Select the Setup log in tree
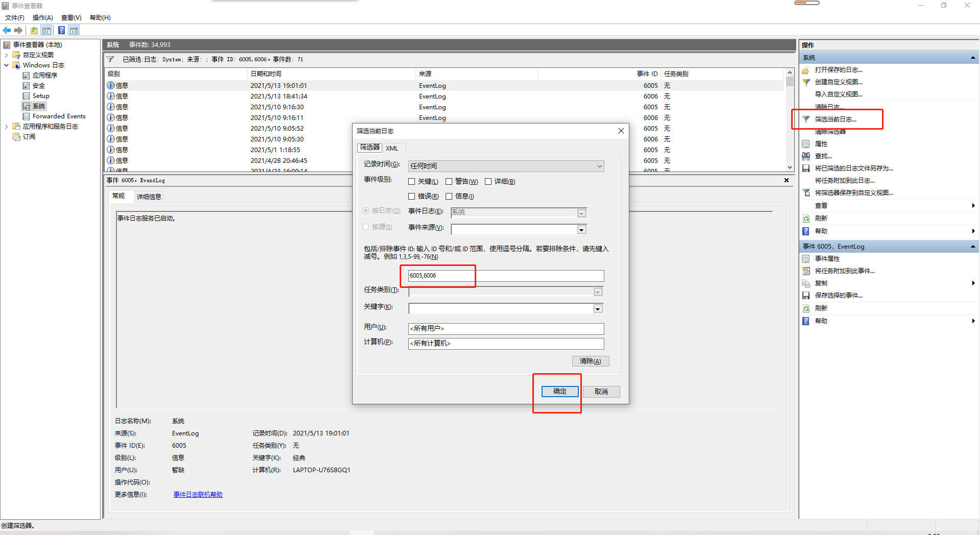The width and height of the screenshot is (980, 535). point(41,96)
